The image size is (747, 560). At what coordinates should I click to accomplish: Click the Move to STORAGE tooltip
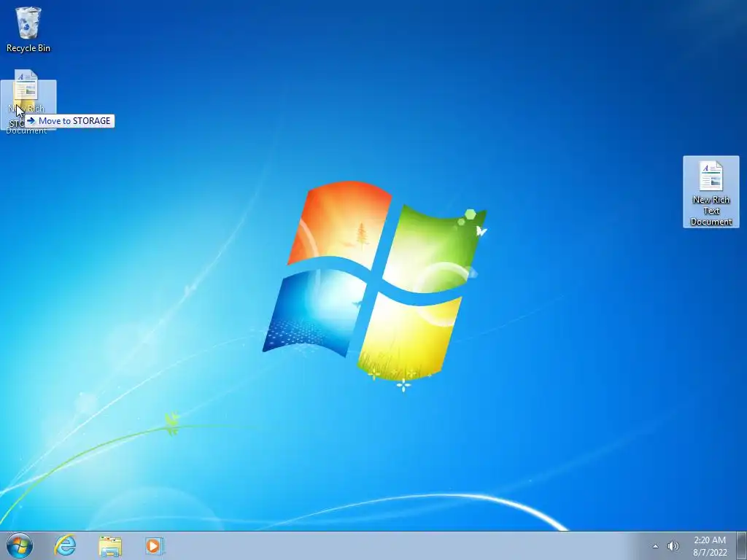point(69,121)
